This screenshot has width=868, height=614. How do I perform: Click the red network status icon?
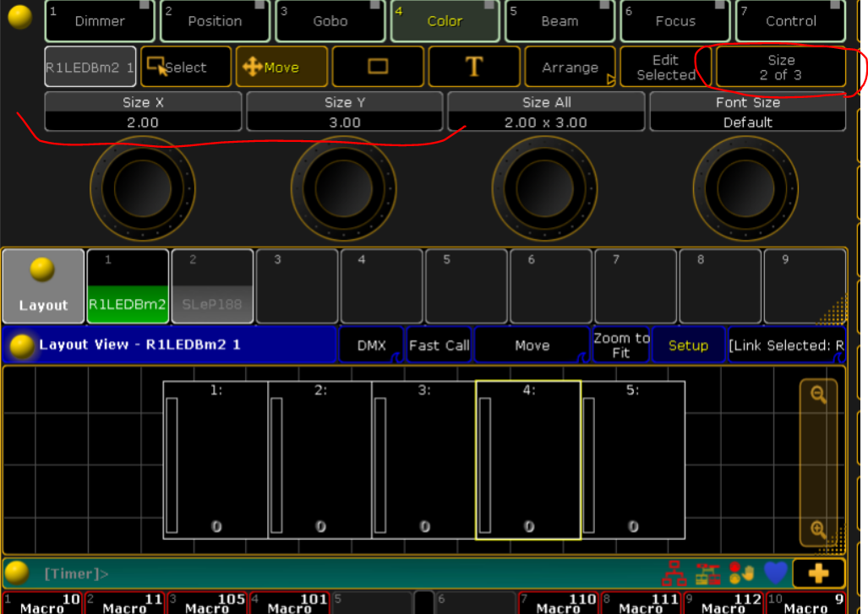click(674, 573)
